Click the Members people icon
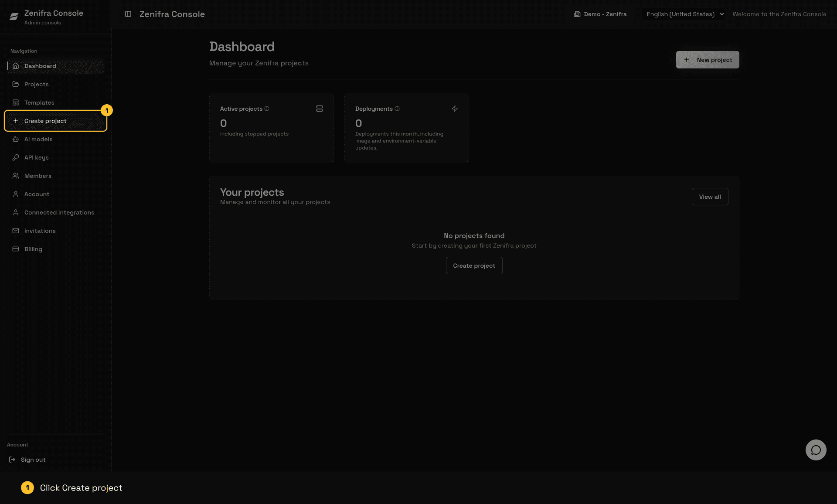 click(x=16, y=176)
